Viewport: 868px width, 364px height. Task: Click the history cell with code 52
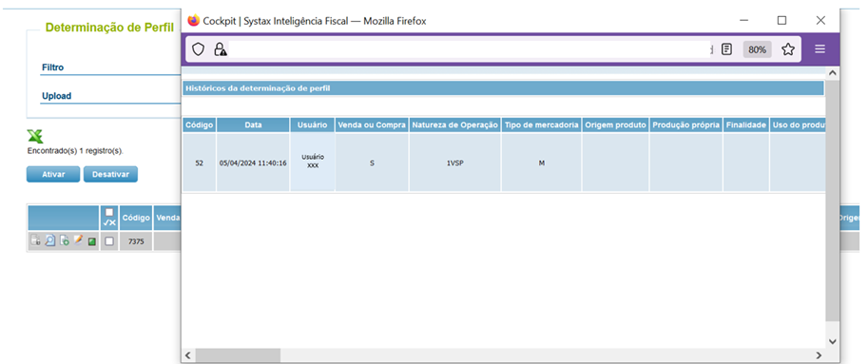click(x=200, y=163)
